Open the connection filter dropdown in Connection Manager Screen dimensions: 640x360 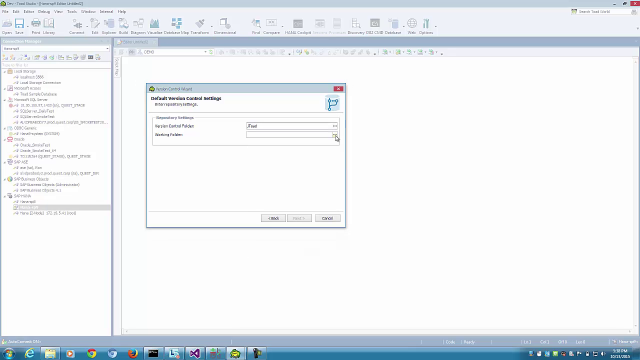[x=107, y=49]
